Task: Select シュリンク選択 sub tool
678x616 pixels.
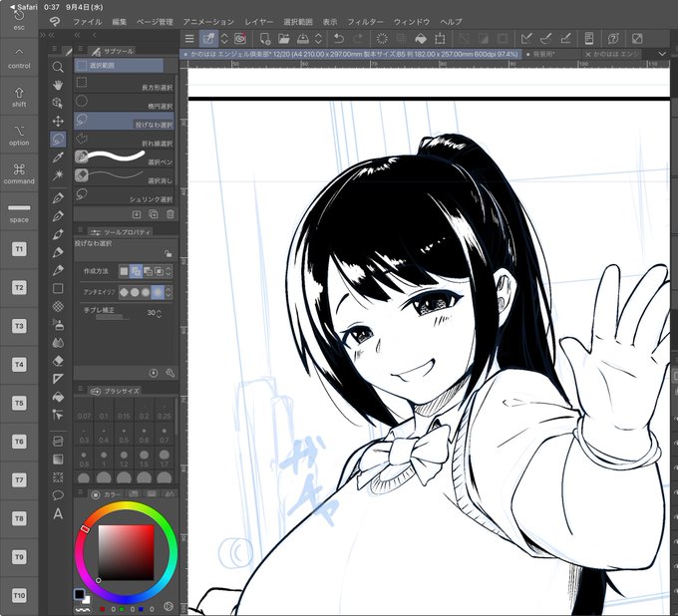Action: 124,195
